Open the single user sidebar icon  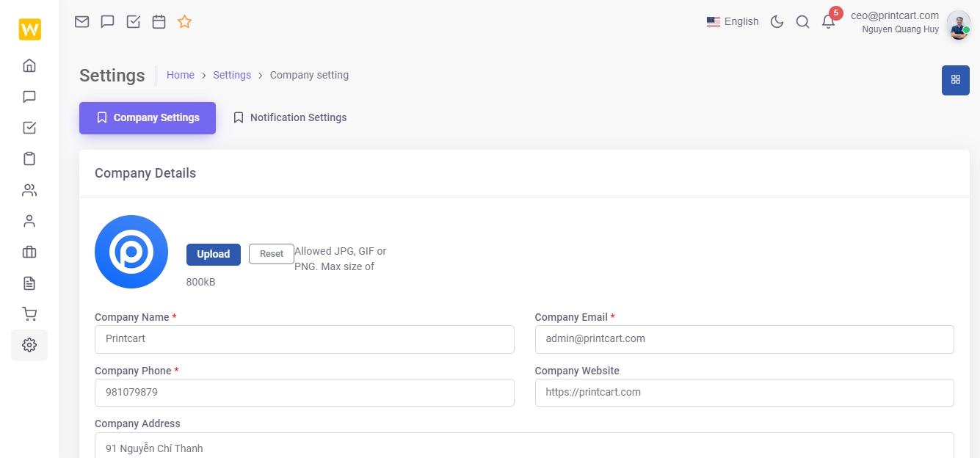[29, 221]
